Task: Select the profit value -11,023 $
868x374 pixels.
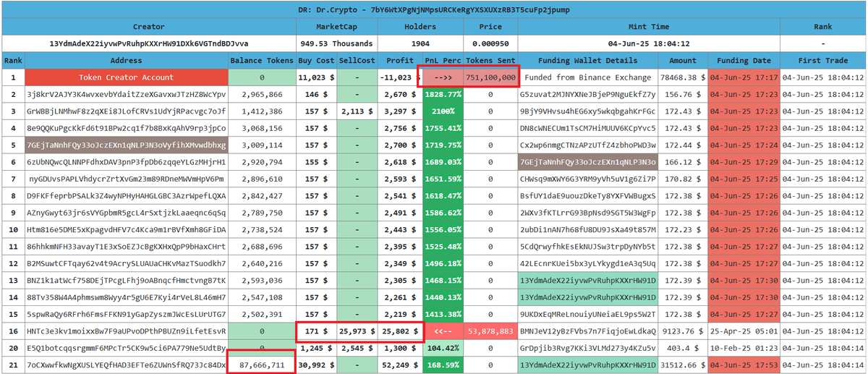Action: click(x=400, y=77)
